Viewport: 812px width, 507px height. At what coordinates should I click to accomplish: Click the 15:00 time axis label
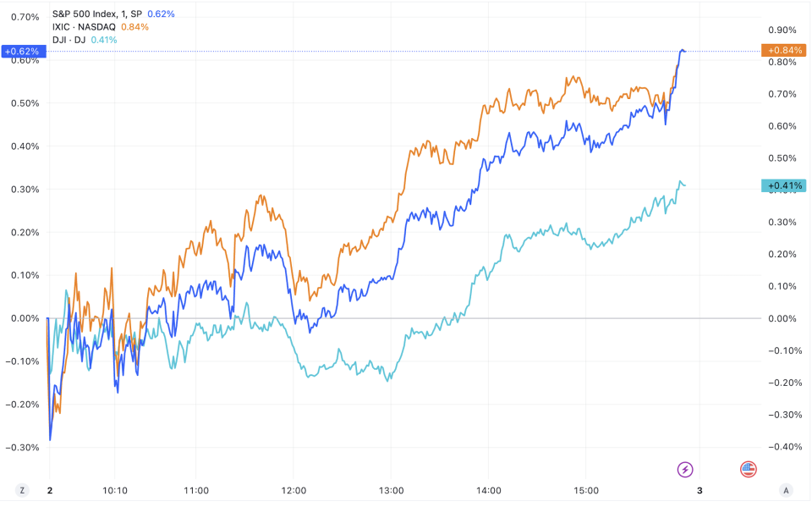(x=586, y=490)
